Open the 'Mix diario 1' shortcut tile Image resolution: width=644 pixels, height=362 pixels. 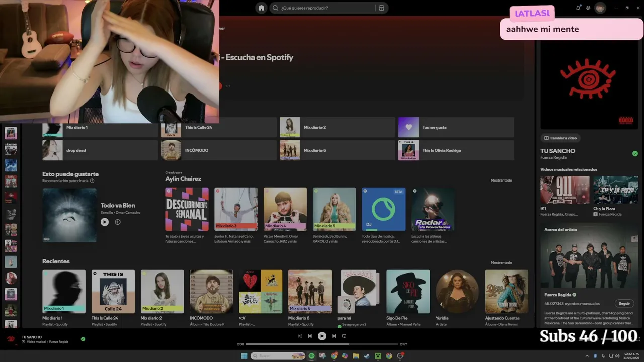[100, 127]
